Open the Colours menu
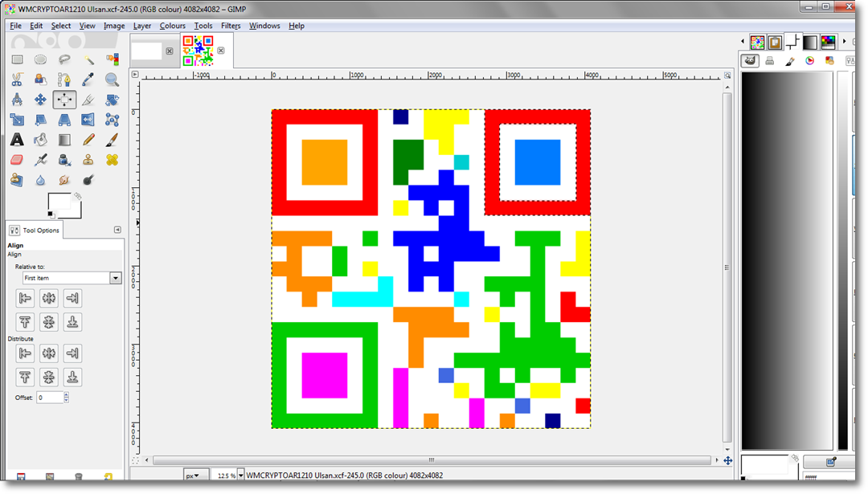The width and height of the screenshot is (868, 494). [172, 26]
